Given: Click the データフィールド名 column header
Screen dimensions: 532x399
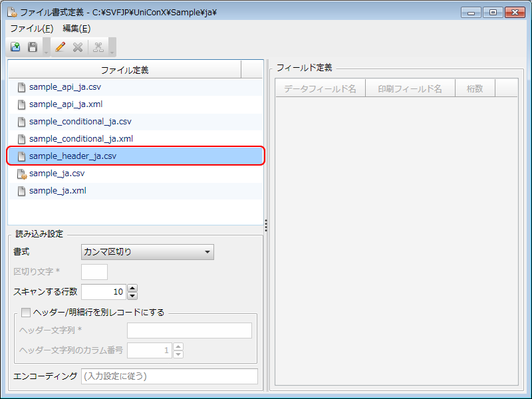Looking at the screenshot, I should pyautogui.click(x=320, y=88).
